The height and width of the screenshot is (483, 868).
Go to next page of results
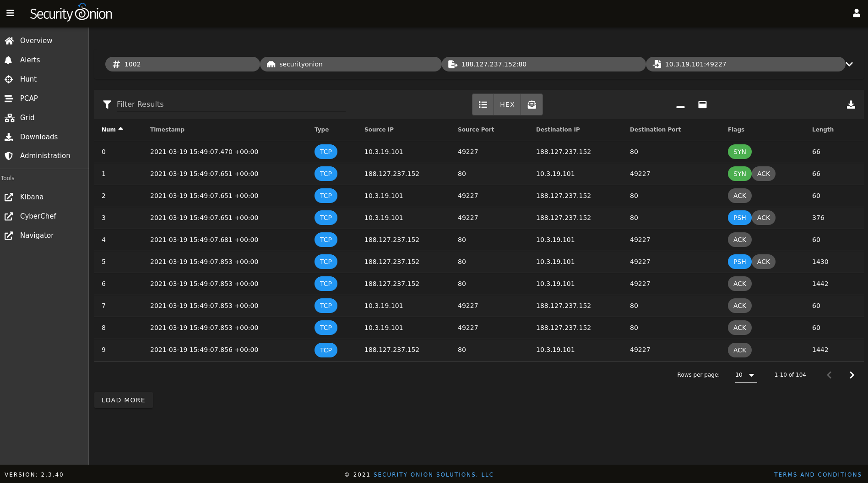[x=852, y=375]
